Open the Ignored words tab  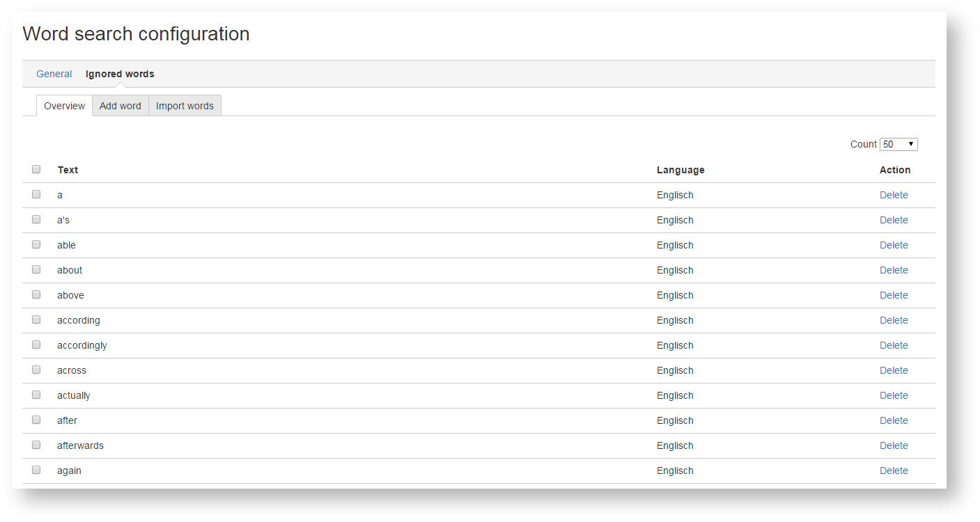[120, 74]
